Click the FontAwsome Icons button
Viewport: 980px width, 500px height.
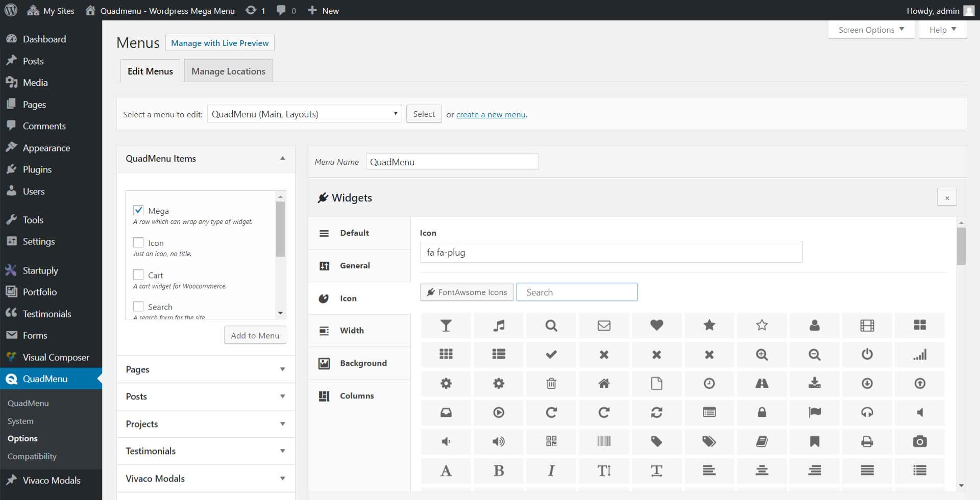467,292
